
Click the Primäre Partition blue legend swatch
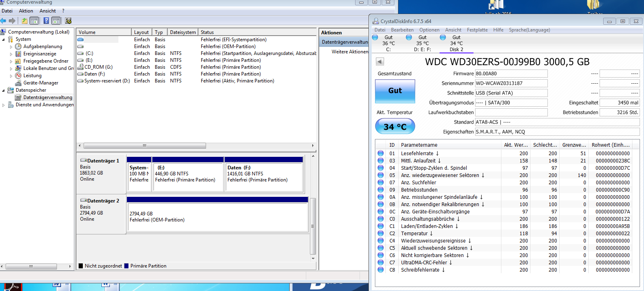click(x=126, y=266)
